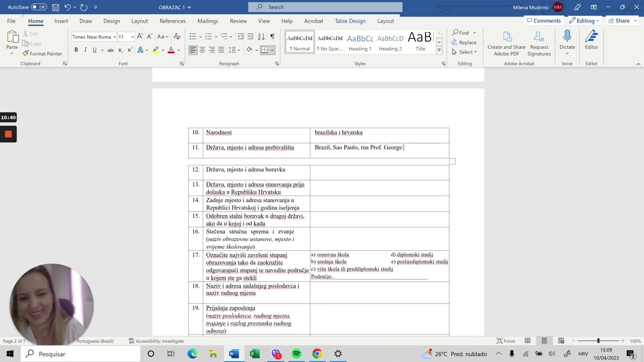The height and width of the screenshot is (362, 644).
Task: Click the Replace button
Action: click(x=464, y=42)
